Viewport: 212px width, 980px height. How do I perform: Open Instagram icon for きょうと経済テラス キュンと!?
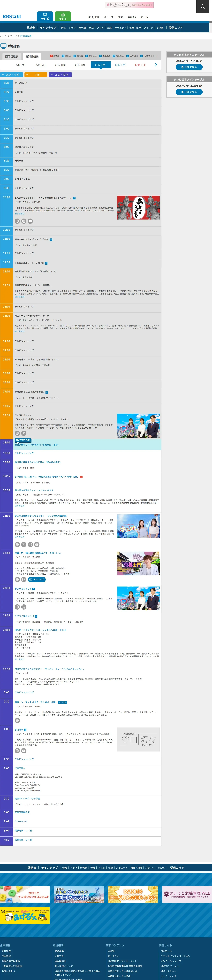click(30, 544)
